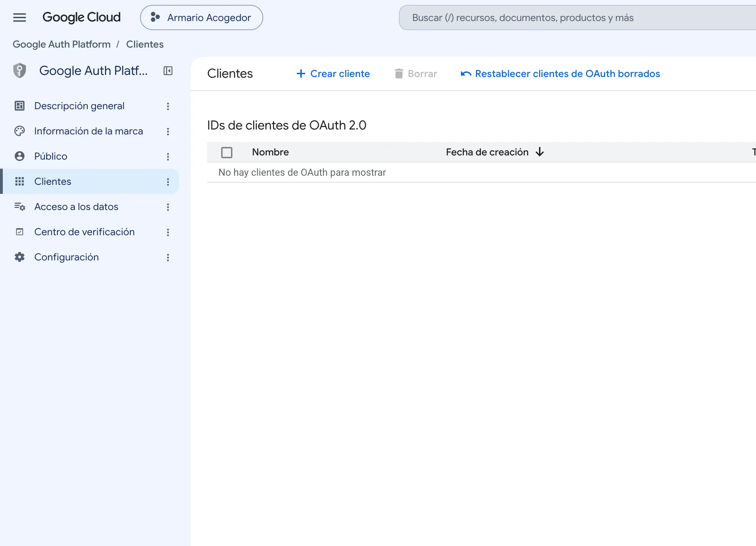Sort by Fecha de creación column
The height and width of the screenshot is (546, 756).
click(x=487, y=152)
